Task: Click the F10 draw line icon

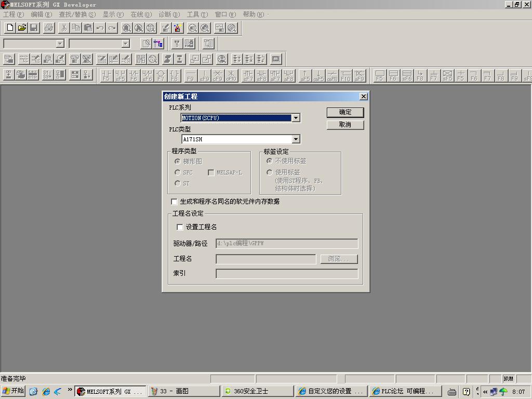Action: 345,75
